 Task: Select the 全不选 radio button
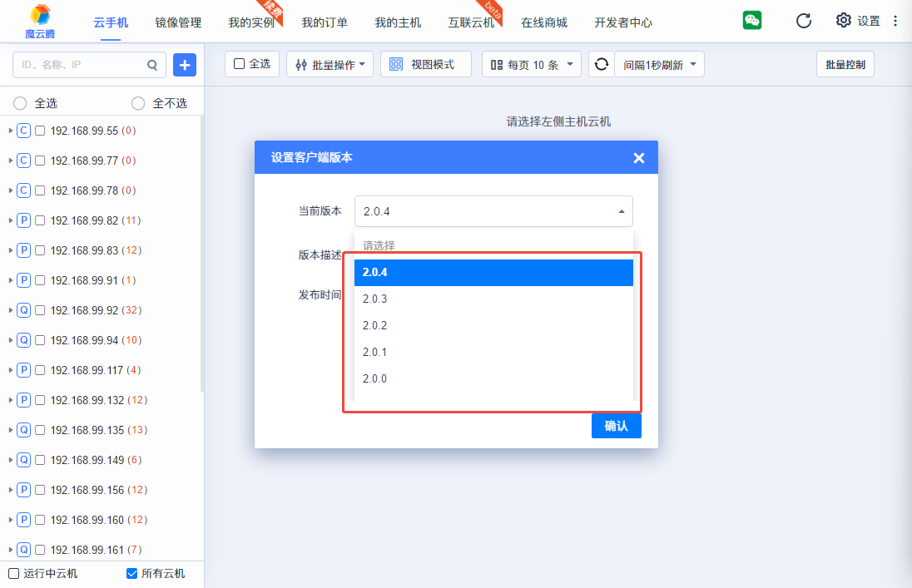138,103
